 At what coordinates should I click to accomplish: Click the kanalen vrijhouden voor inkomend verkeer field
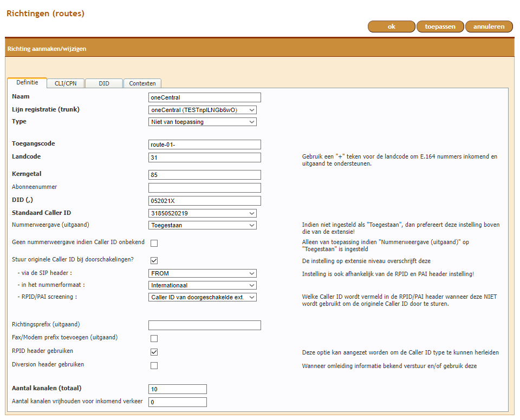(x=178, y=402)
